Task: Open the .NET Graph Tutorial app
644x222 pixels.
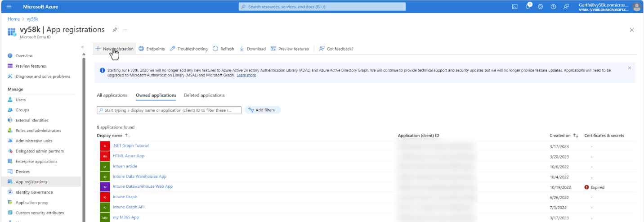Action: click(x=131, y=145)
